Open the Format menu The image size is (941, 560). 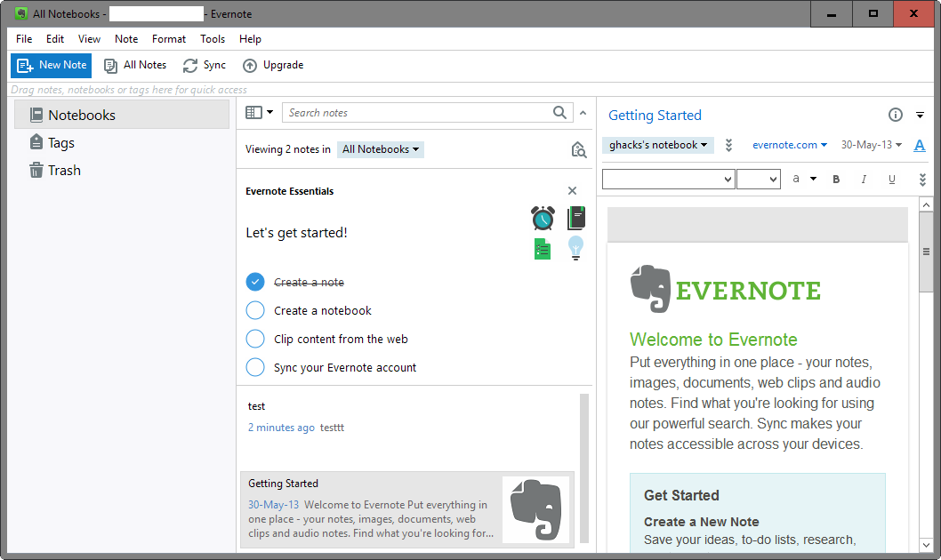[x=169, y=39]
